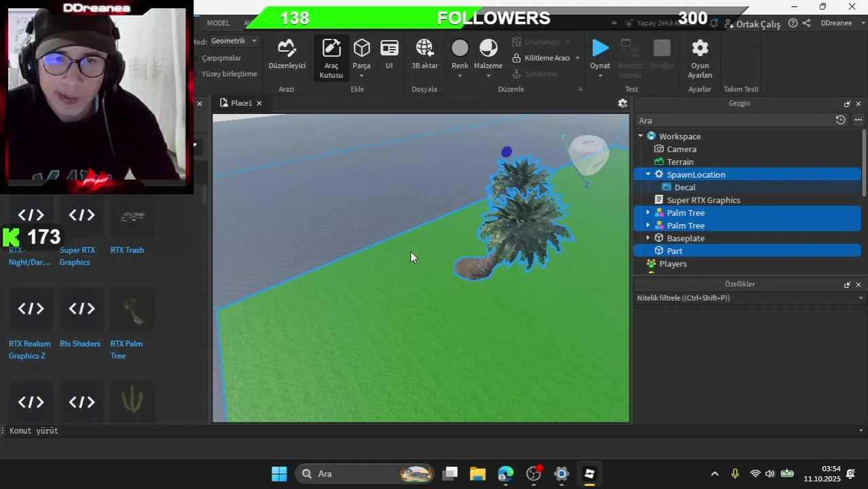Viewport: 868px width, 489px height.
Task: Close the Place1 tab
Action: [x=259, y=103]
